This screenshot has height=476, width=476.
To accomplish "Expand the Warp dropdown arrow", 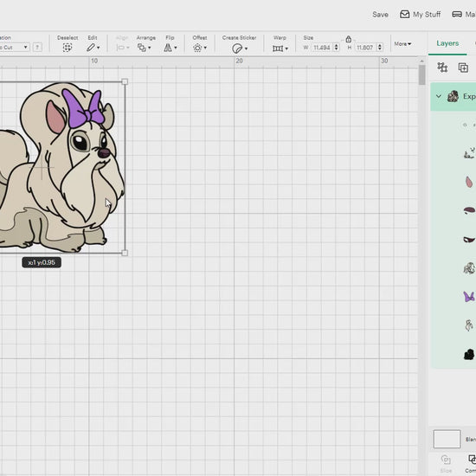I will tap(286, 48).
